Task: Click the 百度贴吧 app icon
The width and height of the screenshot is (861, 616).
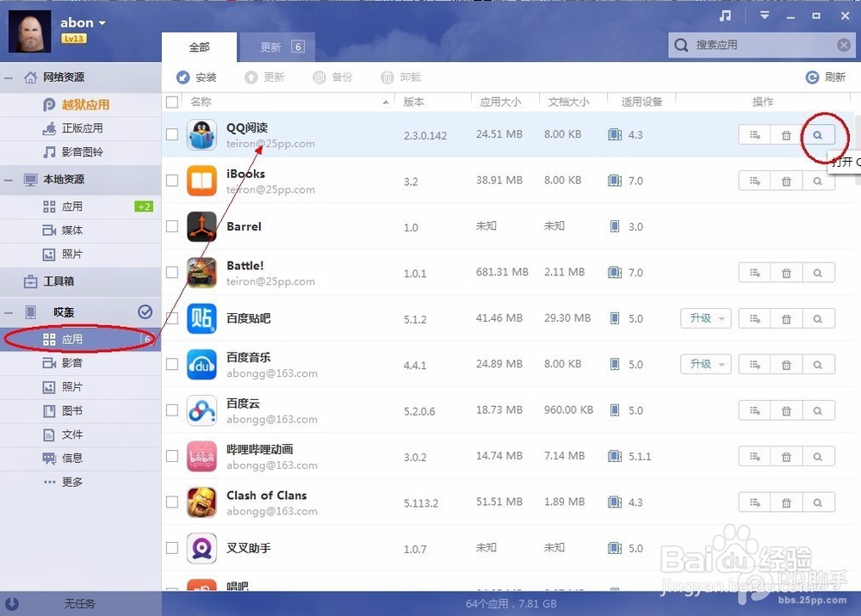Action: 201,318
